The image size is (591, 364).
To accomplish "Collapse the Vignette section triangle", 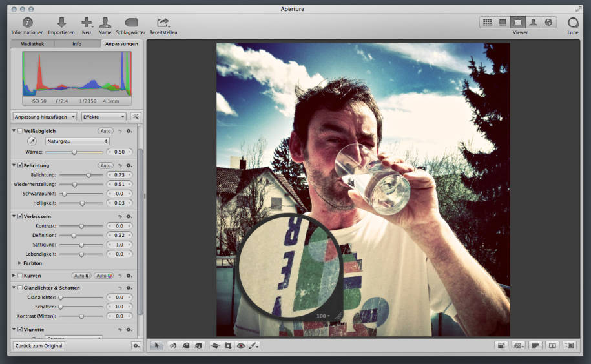I will point(14,329).
